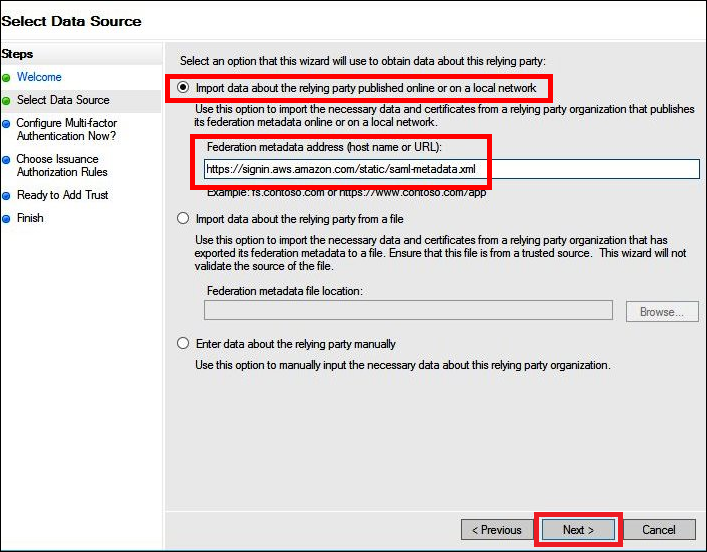Screen dimensions: 707x552
Task: Go to Select Data Source step
Action: click(63, 100)
